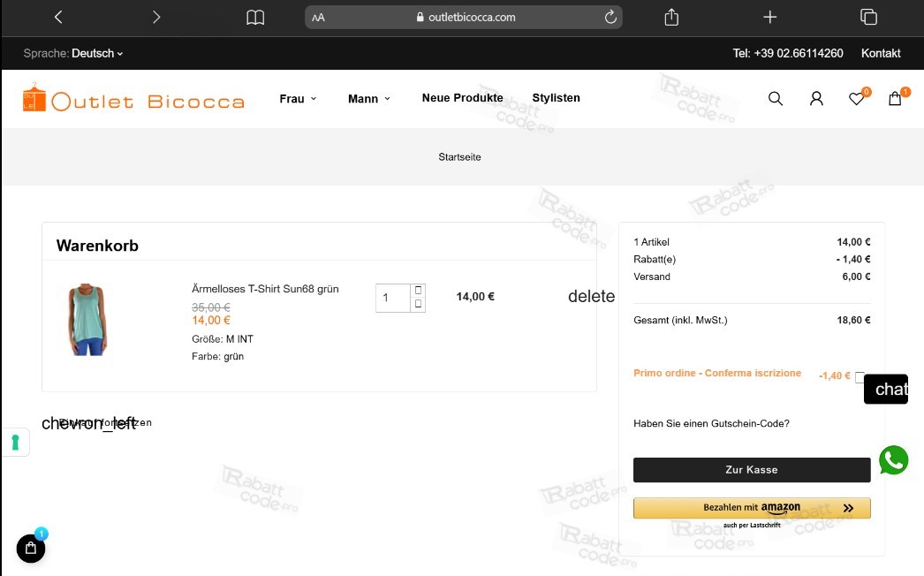Click the struck-through 35,00 € price

coord(211,307)
